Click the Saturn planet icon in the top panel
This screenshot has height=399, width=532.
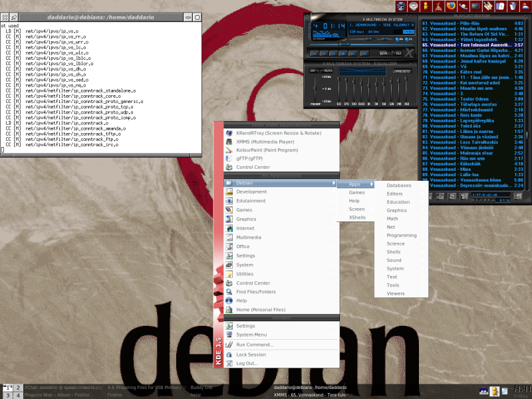click(x=463, y=6)
